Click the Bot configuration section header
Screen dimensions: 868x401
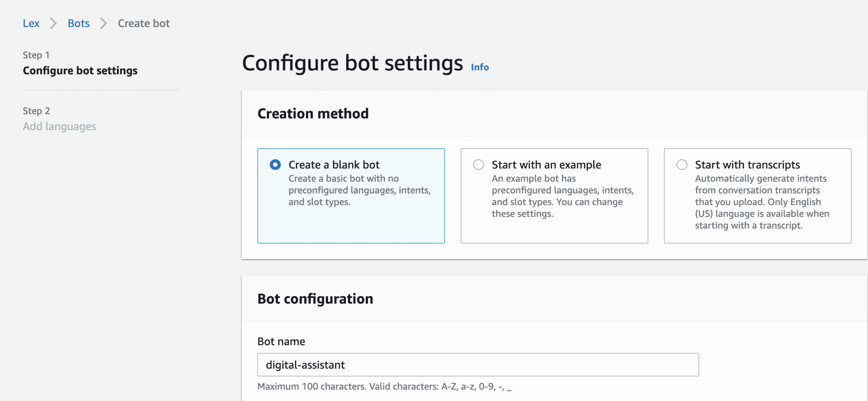[x=315, y=298]
